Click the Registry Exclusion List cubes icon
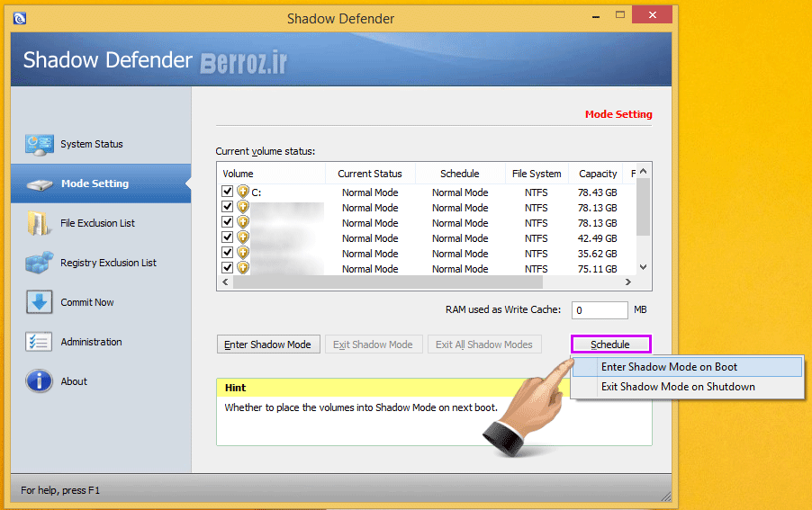Screen dimensions: 812x510 coord(40,263)
